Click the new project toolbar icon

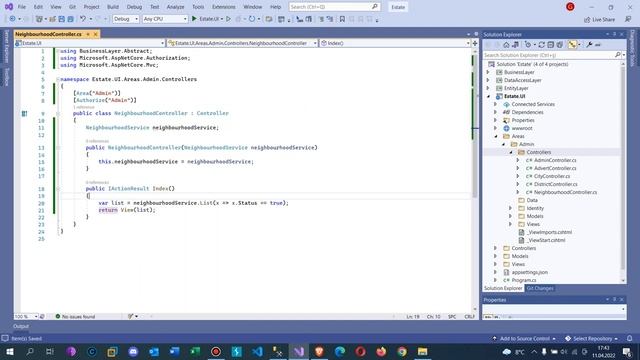click(x=39, y=19)
